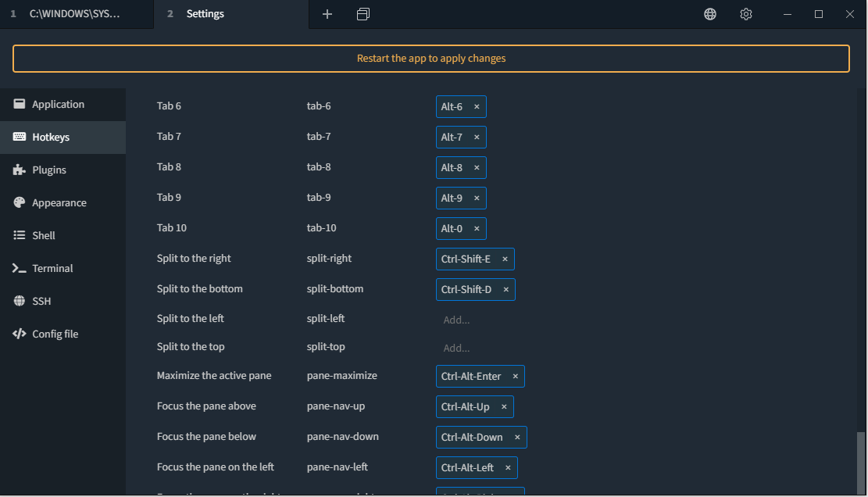Click the 'Focus the pane on the left' label

click(x=216, y=467)
